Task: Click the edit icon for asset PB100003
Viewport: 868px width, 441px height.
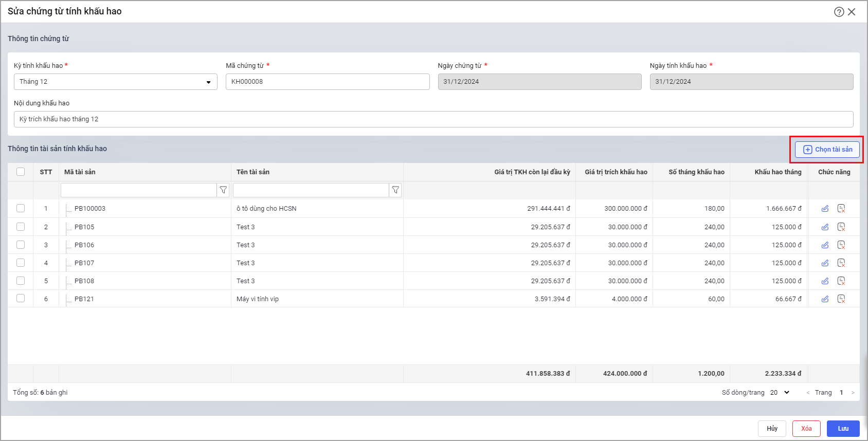Action: [825, 209]
